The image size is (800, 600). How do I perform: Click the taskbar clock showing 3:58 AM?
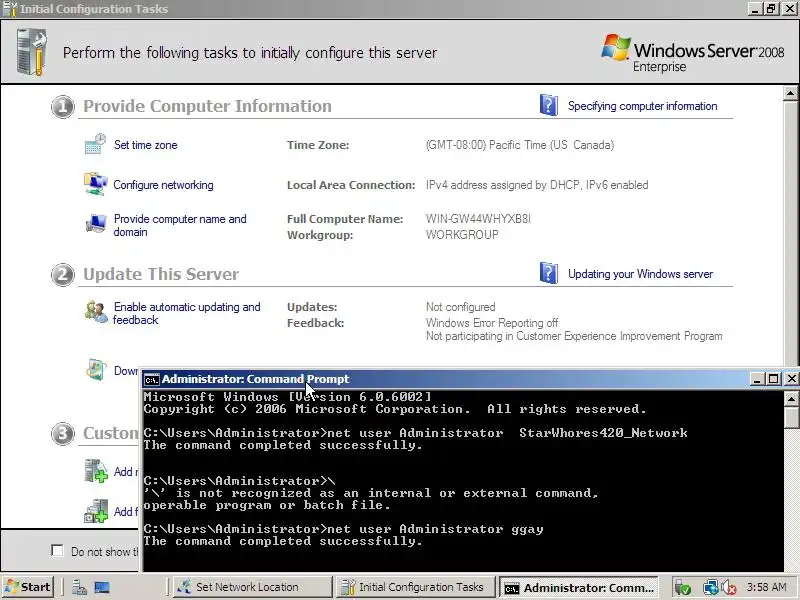coord(766,587)
